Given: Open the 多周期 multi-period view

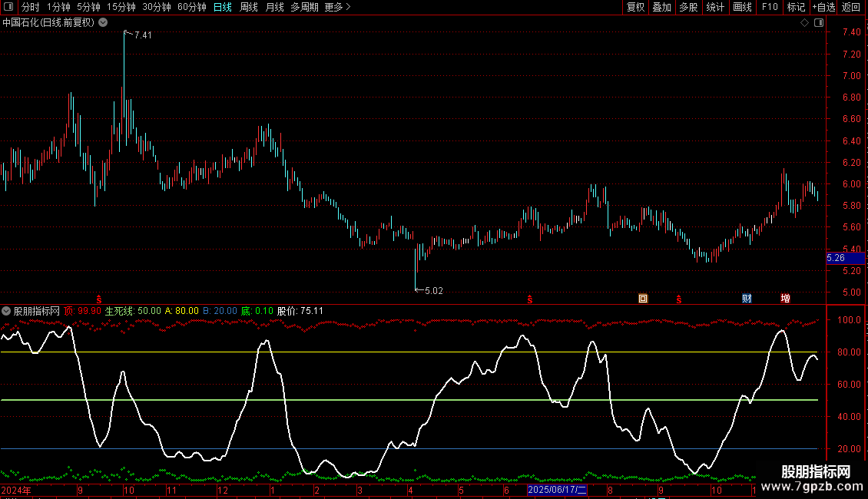Looking at the screenshot, I should (x=304, y=7).
